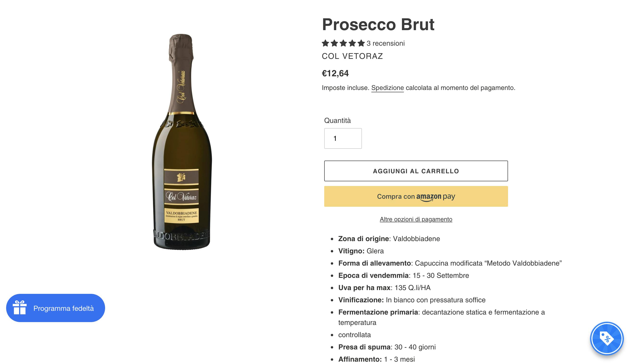This screenshot has height=364, width=631.
Task: Open the Programma fedeltà button
Action: (x=56, y=308)
